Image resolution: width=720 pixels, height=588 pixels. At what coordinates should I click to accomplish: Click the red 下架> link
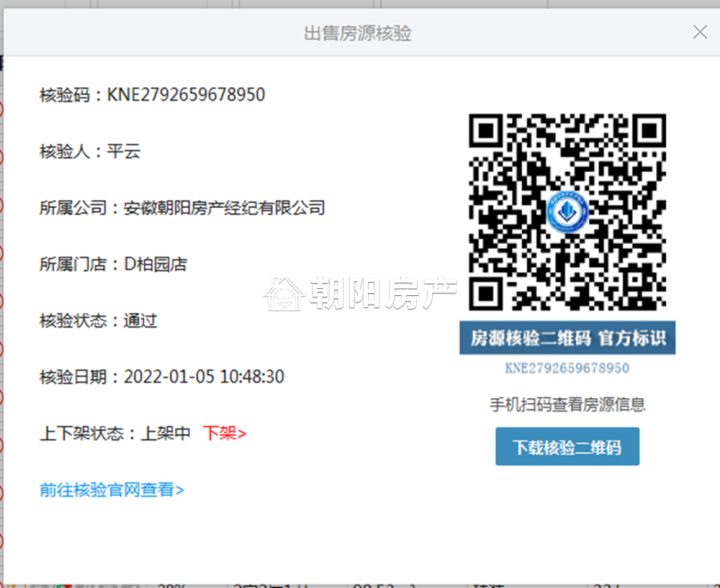[225, 433]
